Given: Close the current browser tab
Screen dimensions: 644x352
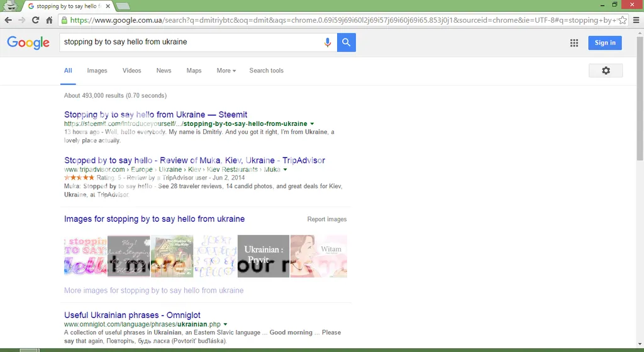Looking at the screenshot, I should point(108,6).
